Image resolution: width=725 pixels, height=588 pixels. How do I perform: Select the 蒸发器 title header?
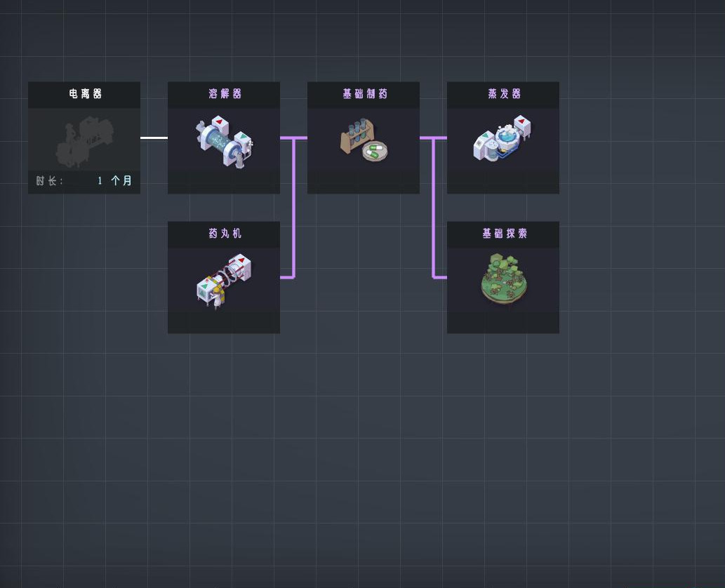503,94
